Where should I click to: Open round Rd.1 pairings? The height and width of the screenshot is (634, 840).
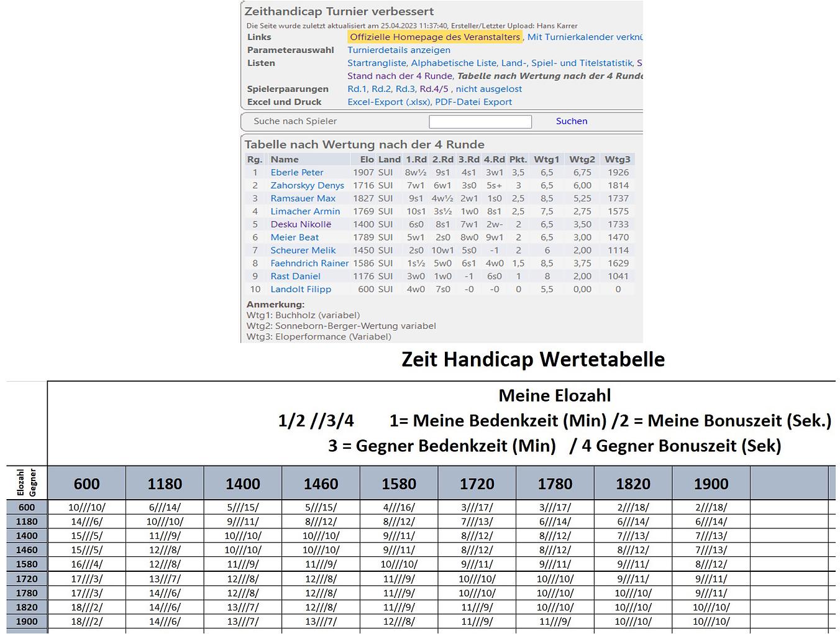coord(357,90)
